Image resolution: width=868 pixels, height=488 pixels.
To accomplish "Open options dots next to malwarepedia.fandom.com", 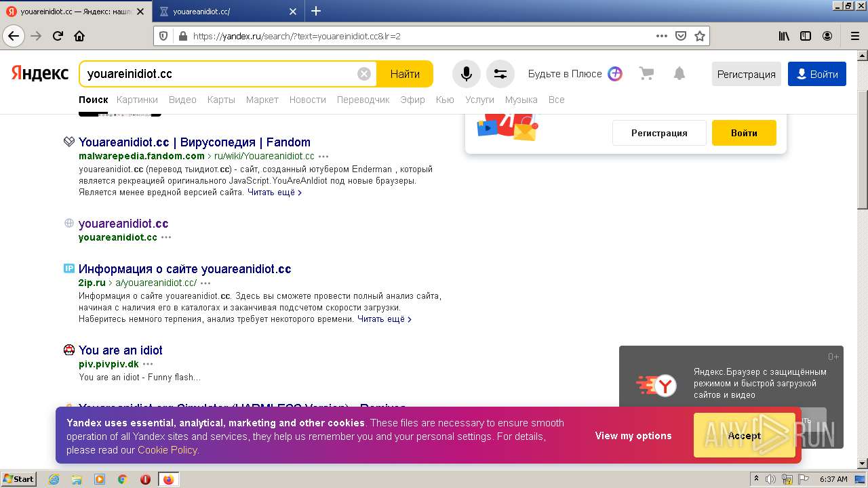I will click(x=323, y=157).
